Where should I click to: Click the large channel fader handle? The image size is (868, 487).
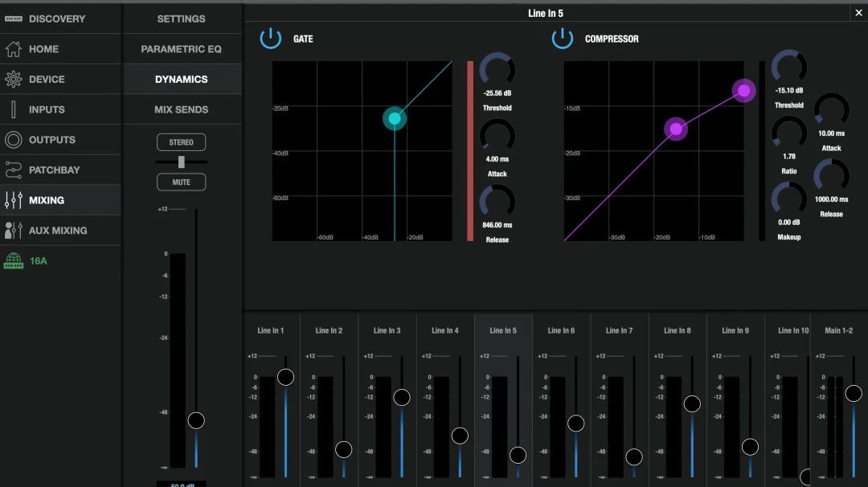pos(196,420)
